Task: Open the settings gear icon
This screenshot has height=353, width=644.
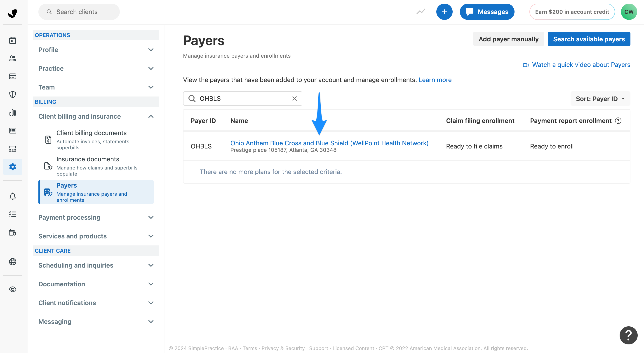Action: pyautogui.click(x=12, y=167)
